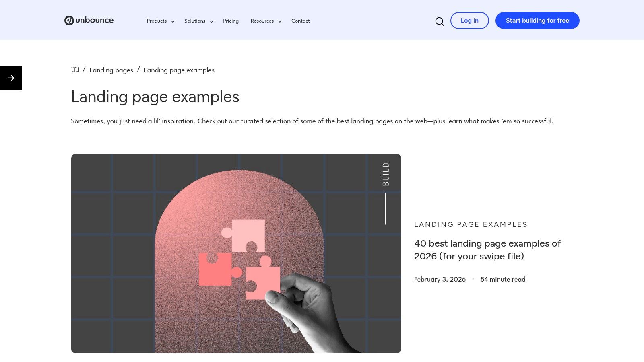Click the Log in button
644x362 pixels.
pos(469,21)
